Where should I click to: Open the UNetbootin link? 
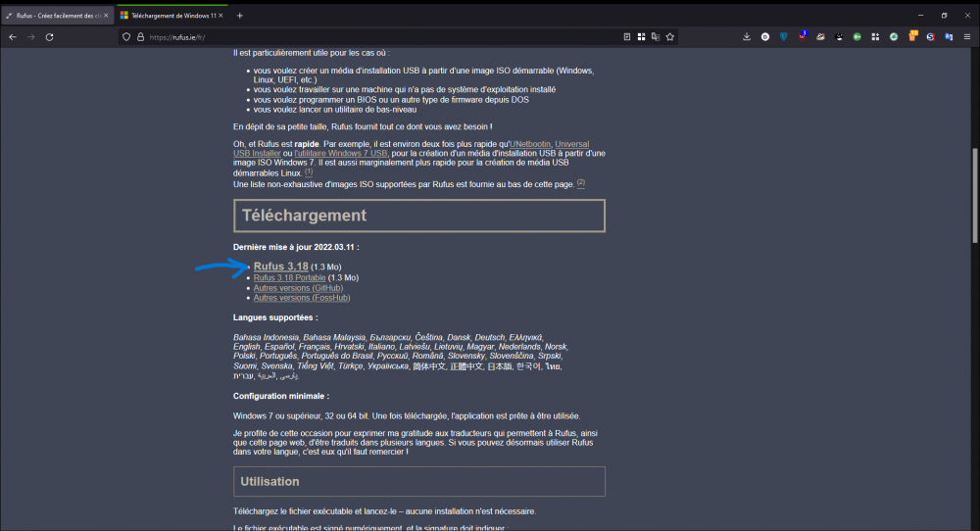[530, 144]
